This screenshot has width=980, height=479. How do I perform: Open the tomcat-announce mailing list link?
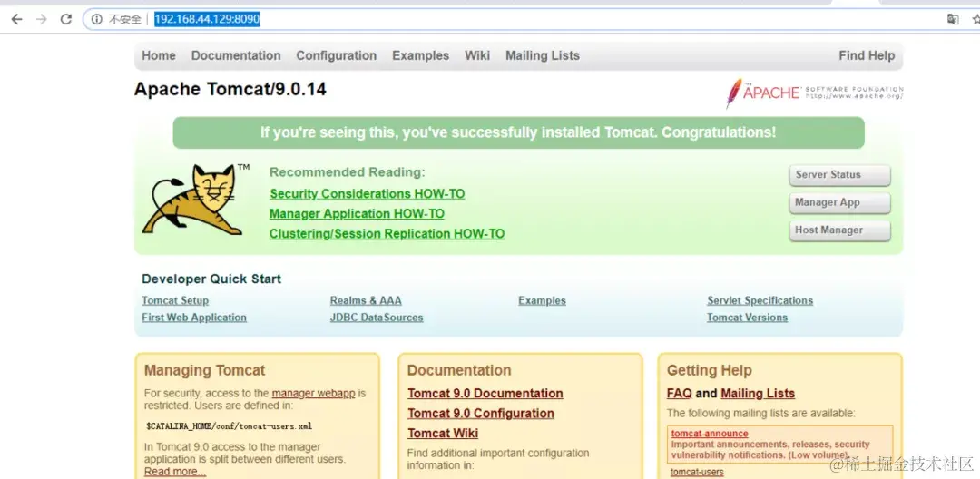pos(710,434)
